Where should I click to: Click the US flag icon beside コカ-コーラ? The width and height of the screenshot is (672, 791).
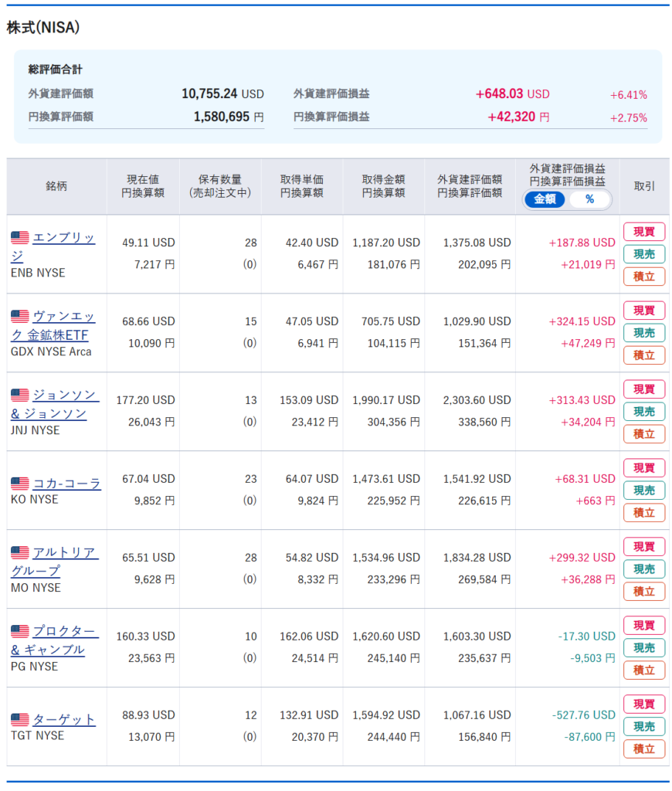pos(19,484)
